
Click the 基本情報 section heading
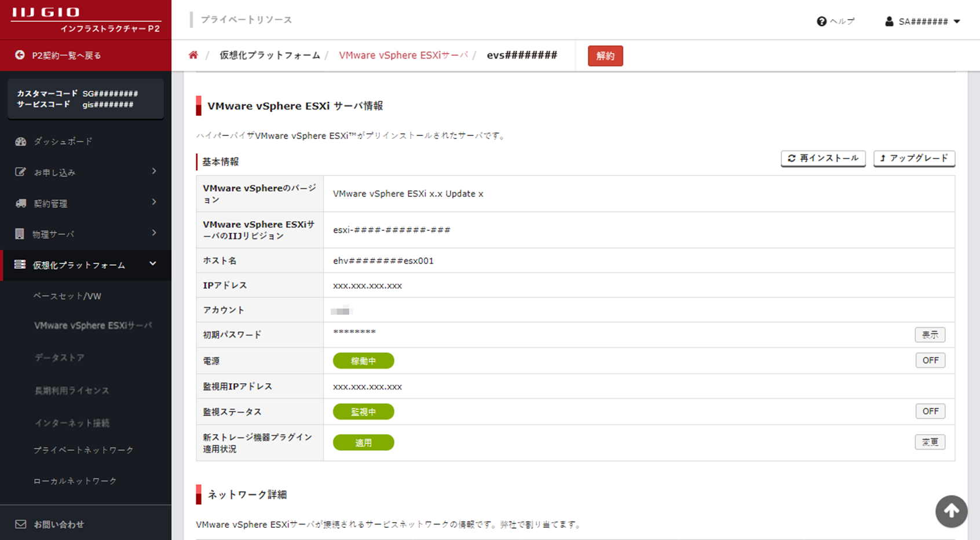click(x=221, y=161)
